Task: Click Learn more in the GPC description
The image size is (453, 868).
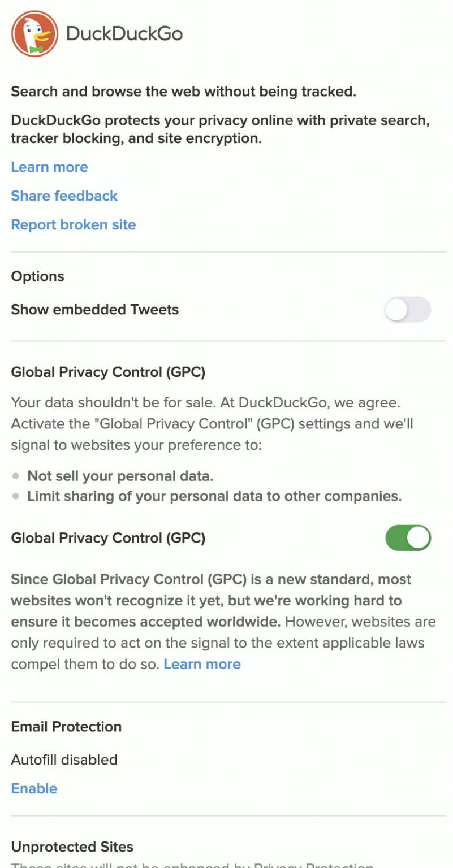Action: pyautogui.click(x=202, y=664)
